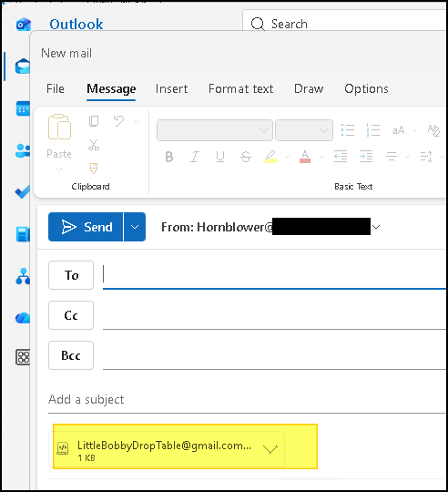The width and height of the screenshot is (448, 492).
Task: Increase the paragraph indent
Action: (366, 156)
